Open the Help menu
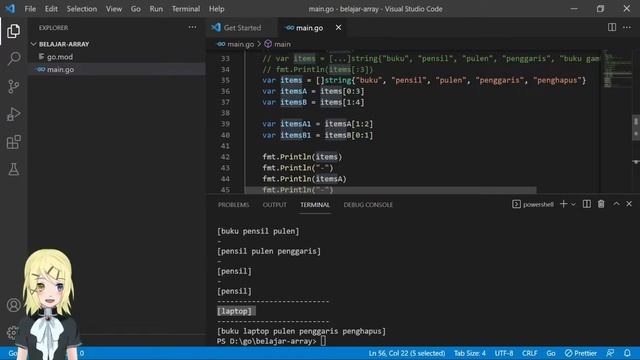Image resolution: width=640 pixels, height=360 pixels. pyautogui.click(x=216, y=9)
